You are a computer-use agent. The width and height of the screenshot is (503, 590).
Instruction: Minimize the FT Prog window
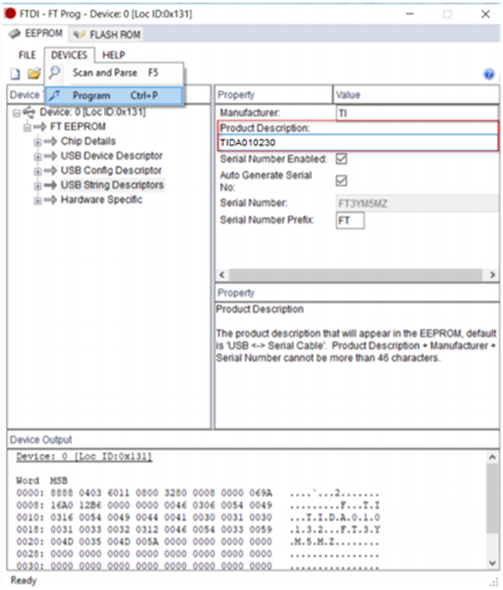[x=410, y=14]
